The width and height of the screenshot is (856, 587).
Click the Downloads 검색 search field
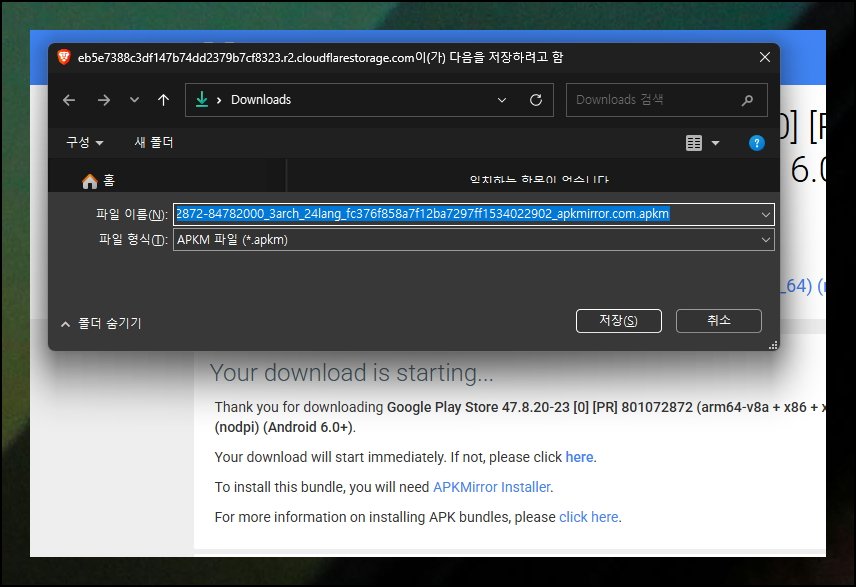667,100
